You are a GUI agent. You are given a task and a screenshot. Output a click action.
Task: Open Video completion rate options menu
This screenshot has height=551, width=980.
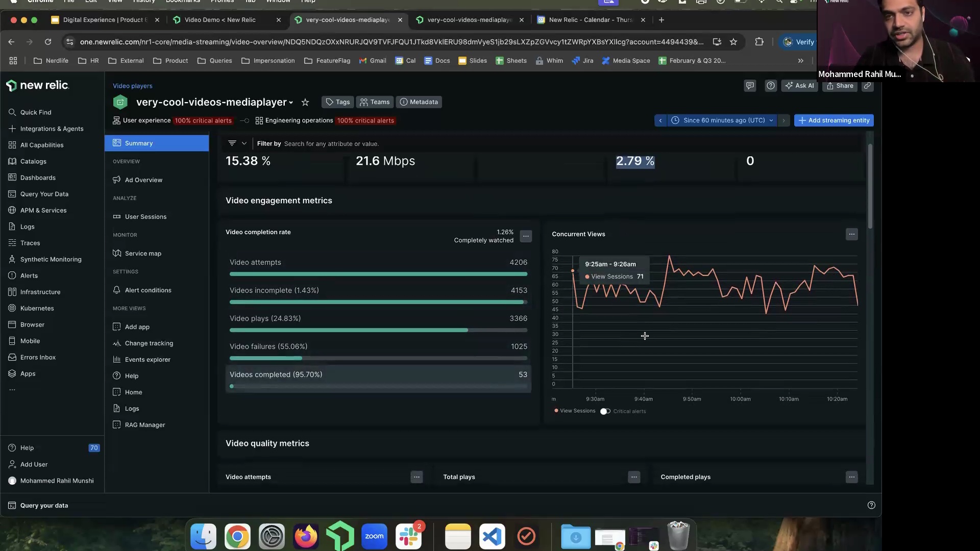coord(526,236)
